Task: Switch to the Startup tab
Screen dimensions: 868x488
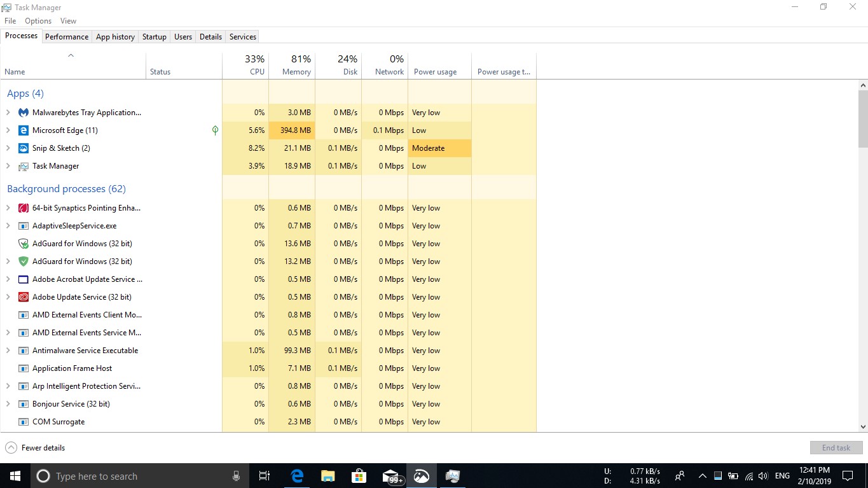Action: pyautogui.click(x=154, y=37)
